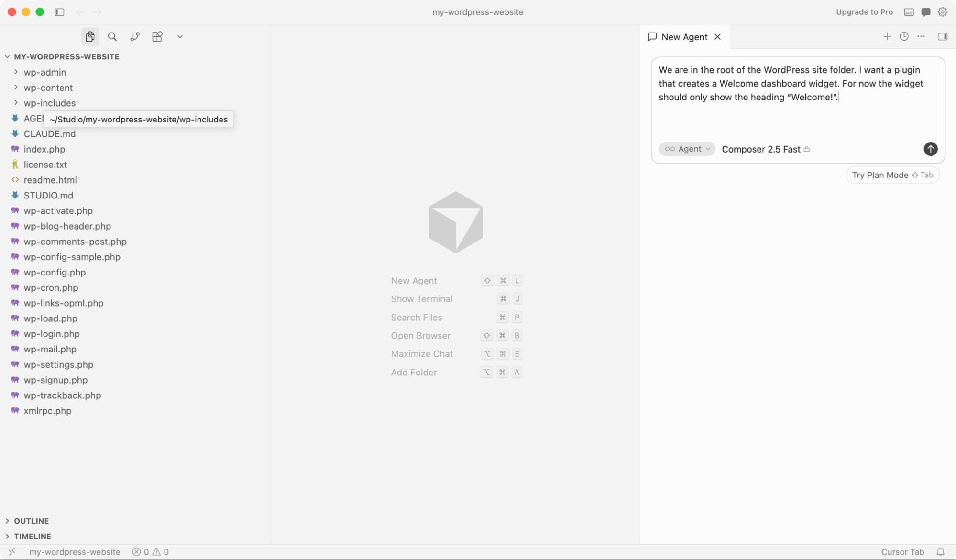Go back with the navigation arrow

pos(80,12)
